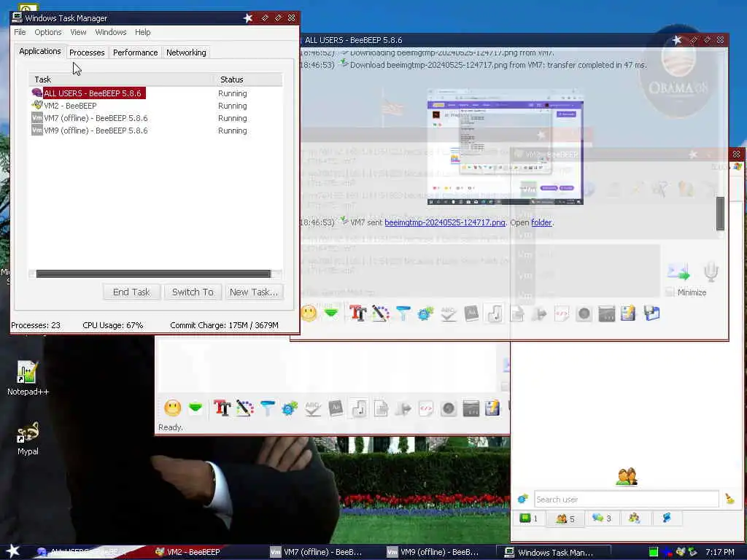Click the two-users group icon above search
Viewport: 747px width, 560px height.
coord(627,477)
